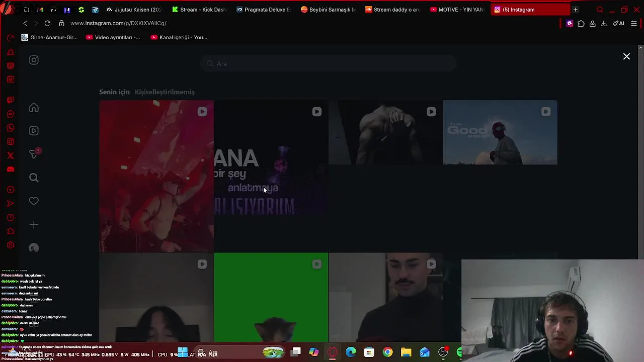Switch to the MOTIVE - YIN YANG tab

pyautogui.click(x=457, y=10)
